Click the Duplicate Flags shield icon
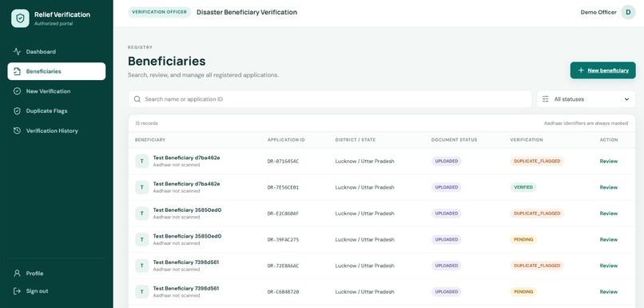 coord(17,111)
